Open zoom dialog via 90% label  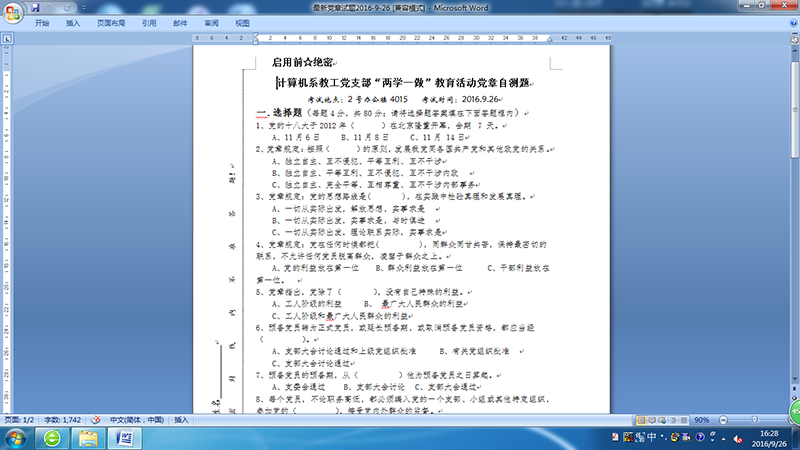pyautogui.click(x=701, y=420)
